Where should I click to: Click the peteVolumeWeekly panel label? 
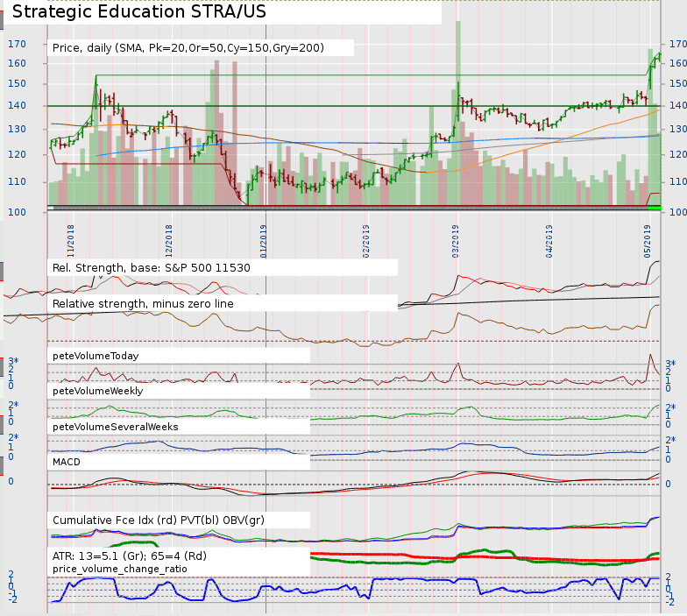(x=98, y=391)
